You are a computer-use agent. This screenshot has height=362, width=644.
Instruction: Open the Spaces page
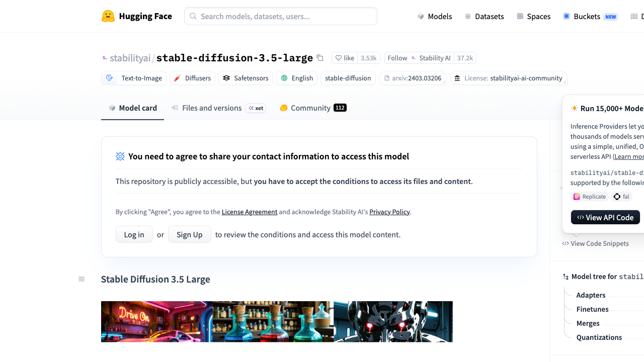click(534, 16)
